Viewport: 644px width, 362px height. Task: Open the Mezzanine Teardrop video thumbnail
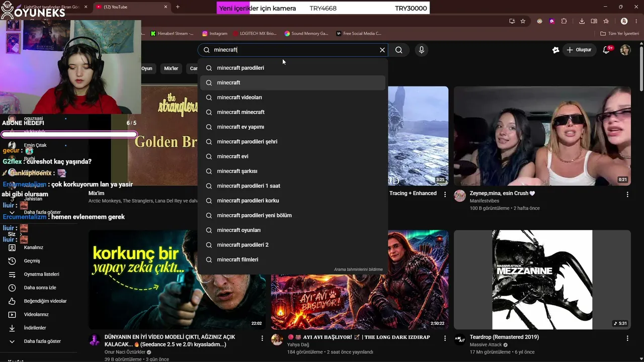click(542, 280)
